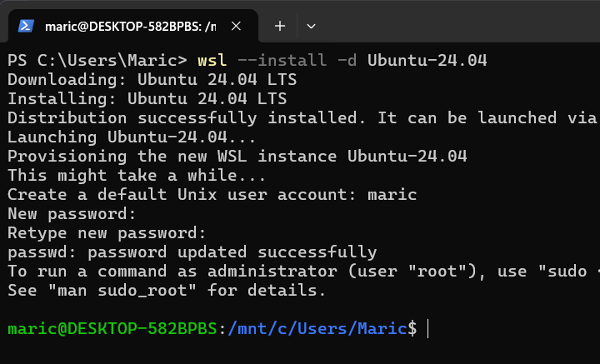Image resolution: width=600 pixels, height=364 pixels.
Task: Click the PS C:\Users\Maric> prompt text
Action: [97, 60]
